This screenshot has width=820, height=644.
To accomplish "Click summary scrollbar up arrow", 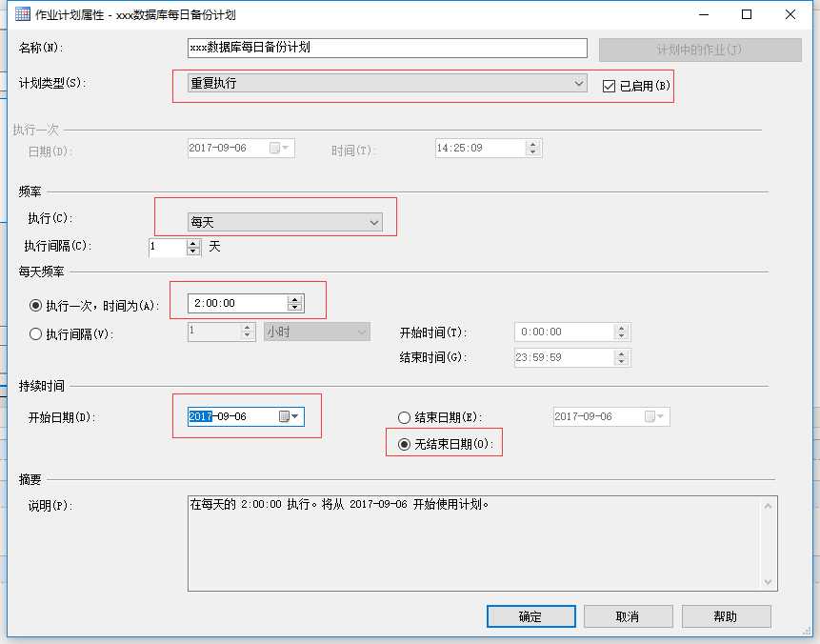I will [769, 506].
